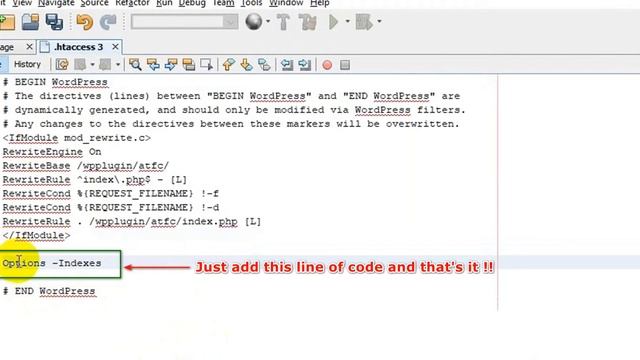
Task: Click the 'RewriteEngine On' line
Action: pos(52,152)
